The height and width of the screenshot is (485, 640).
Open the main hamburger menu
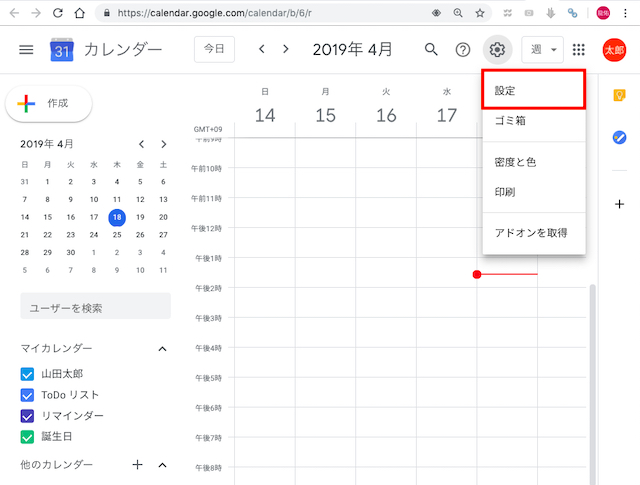26,50
